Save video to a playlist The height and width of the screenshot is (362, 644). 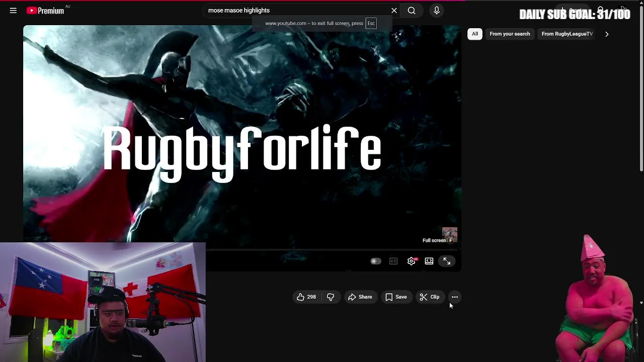click(396, 297)
